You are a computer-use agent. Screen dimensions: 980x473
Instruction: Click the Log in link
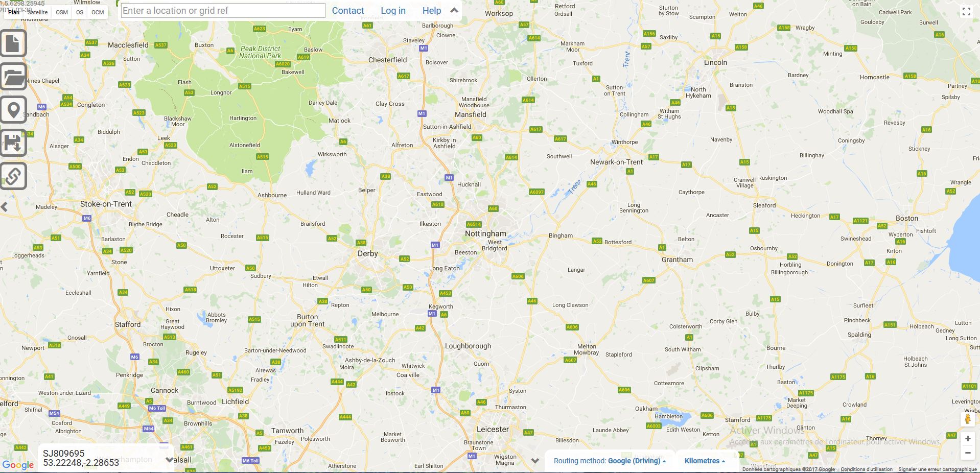[393, 11]
